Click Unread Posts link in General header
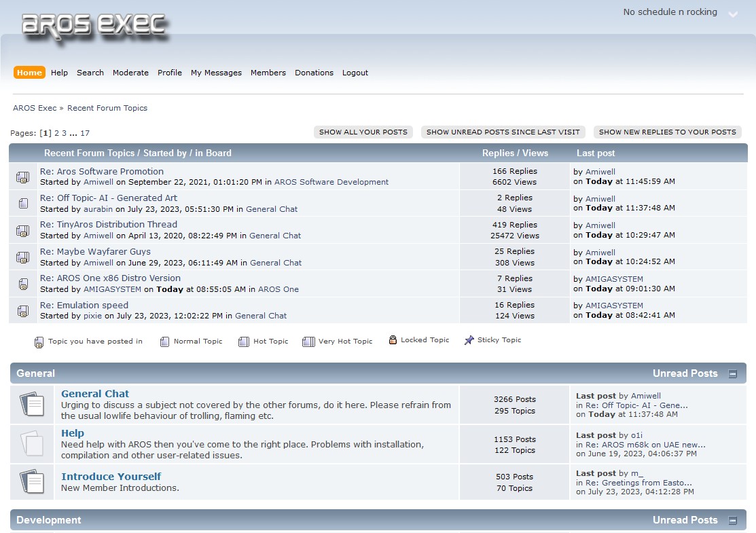 (x=685, y=373)
